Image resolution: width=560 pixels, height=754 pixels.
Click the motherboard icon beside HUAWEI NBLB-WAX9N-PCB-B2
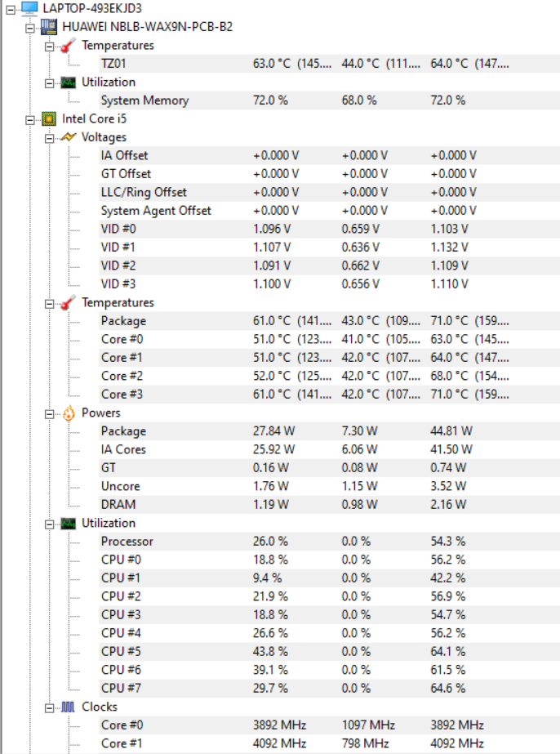coord(48,27)
